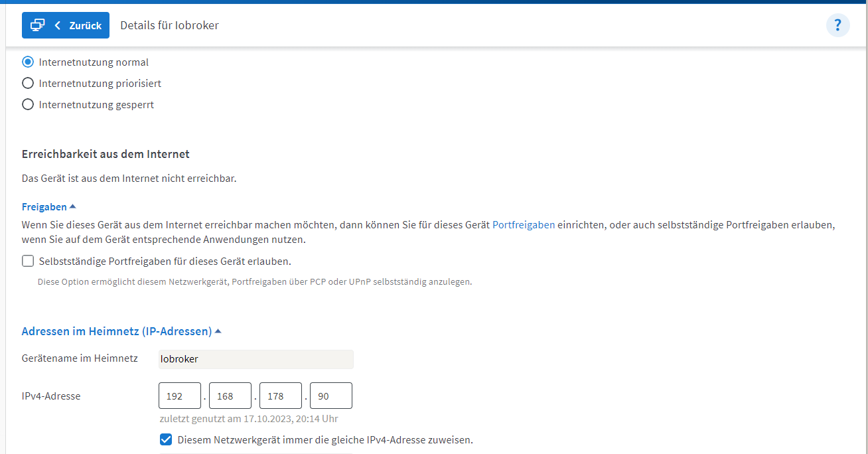Open the help question mark icon

837,25
